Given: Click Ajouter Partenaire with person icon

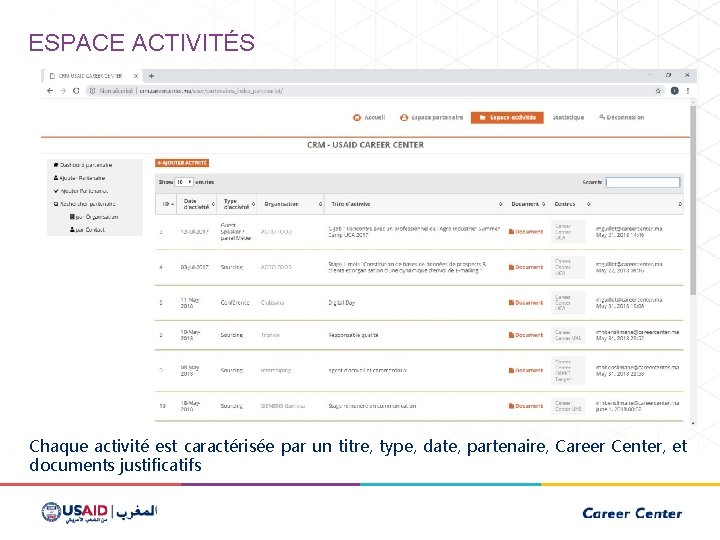Looking at the screenshot, I should pos(79,178).
